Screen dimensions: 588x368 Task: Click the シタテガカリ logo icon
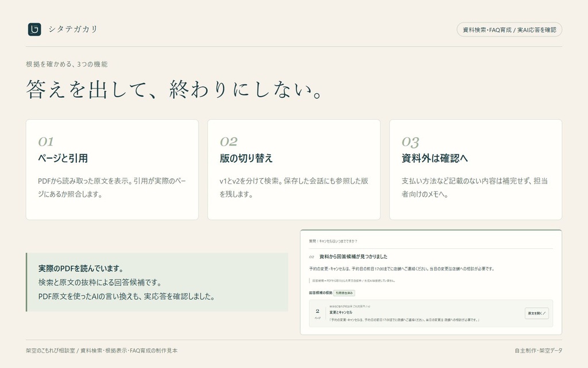pyautogui.click(x=34, y=29)
